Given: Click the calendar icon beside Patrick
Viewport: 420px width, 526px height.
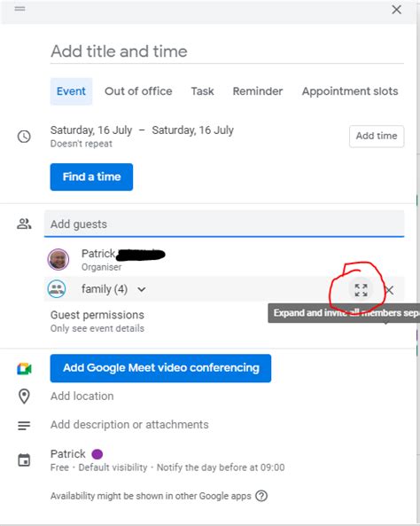Looking at the screenshot, I should point(24,459).
